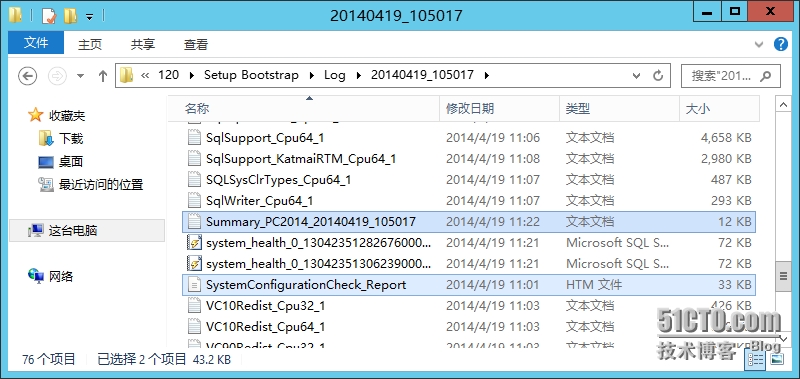Sort by Size (大小) column header

click(719, 109)
